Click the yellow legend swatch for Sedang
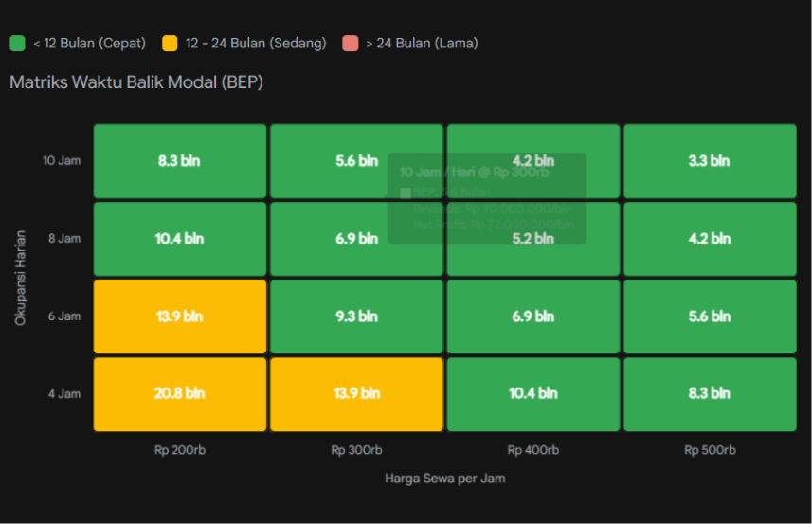The width and height of the screenshot is (812, 524). click(x=170, y=43)
